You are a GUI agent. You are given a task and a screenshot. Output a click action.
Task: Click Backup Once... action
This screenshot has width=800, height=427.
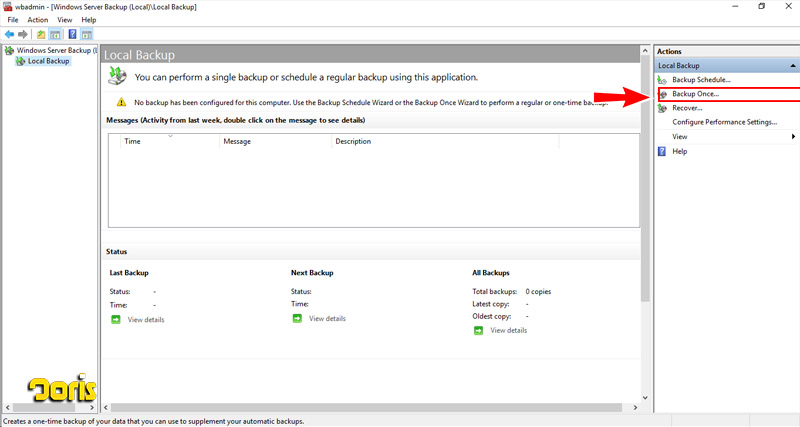coord(695,94)
